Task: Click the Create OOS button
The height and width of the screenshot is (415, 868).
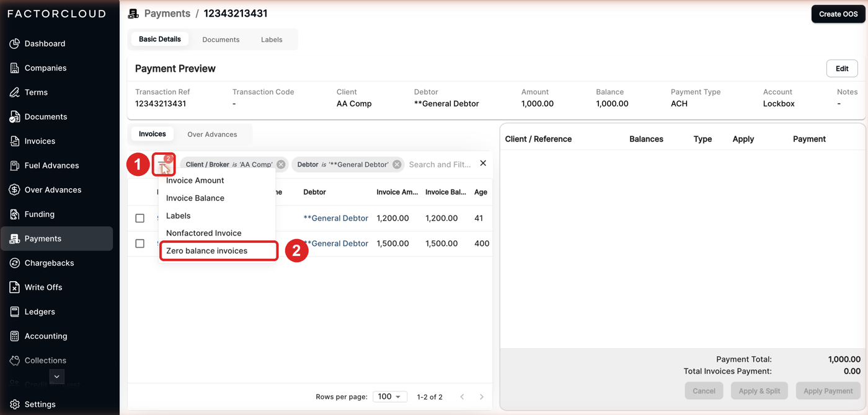Action: click(x=838, y=14)
